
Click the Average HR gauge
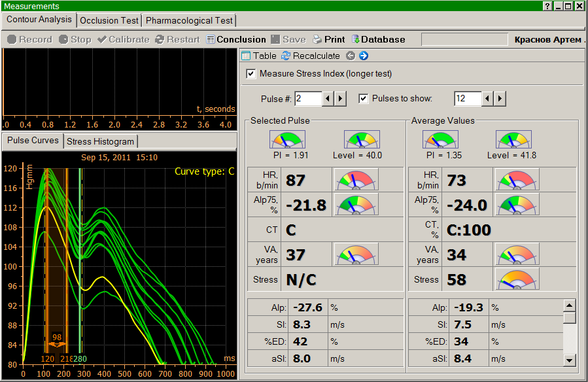click(x=517, y=180)
